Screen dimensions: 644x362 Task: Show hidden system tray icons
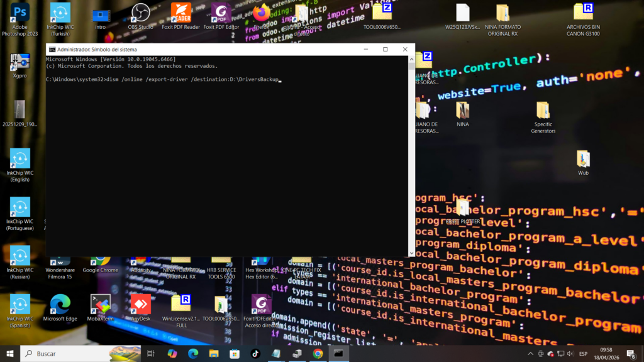(x=530, y=354)
